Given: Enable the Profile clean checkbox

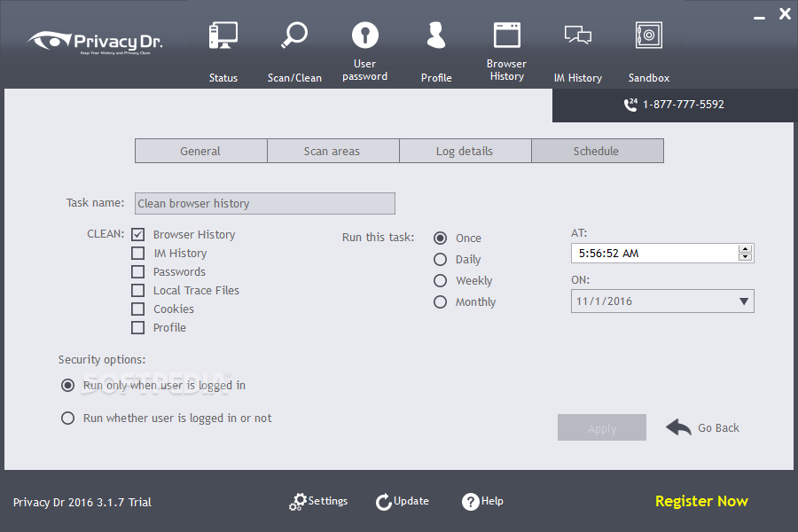Looking at the screenshot, I should click(138, 327).
